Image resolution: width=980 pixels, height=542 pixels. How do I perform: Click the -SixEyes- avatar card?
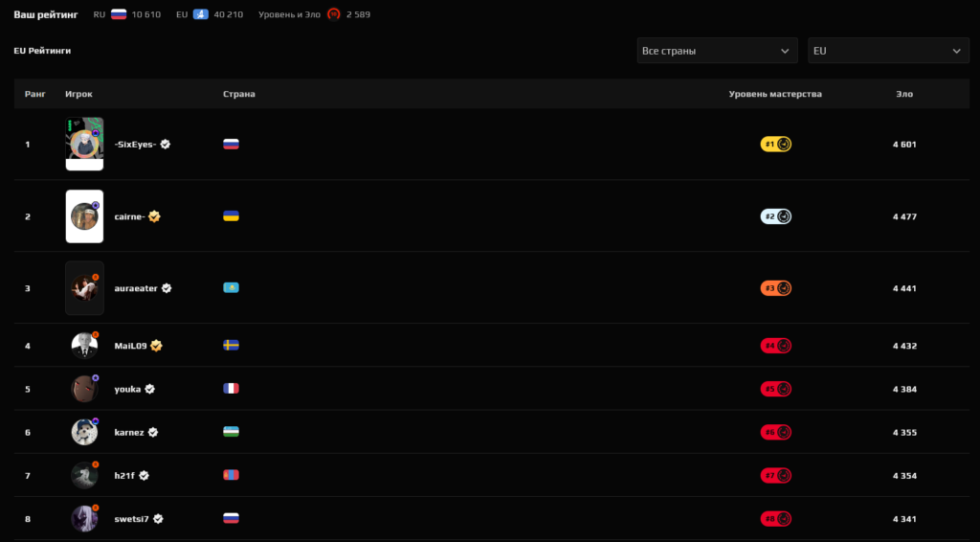click(84, 144)
